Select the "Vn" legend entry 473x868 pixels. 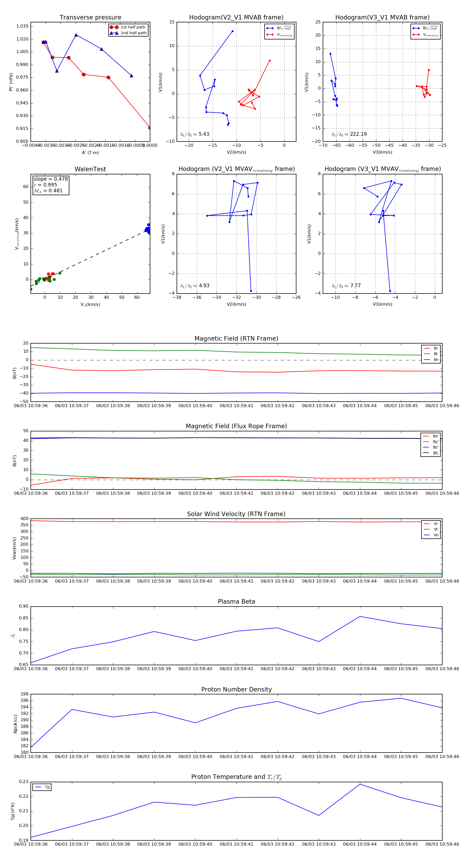(431, 535)
